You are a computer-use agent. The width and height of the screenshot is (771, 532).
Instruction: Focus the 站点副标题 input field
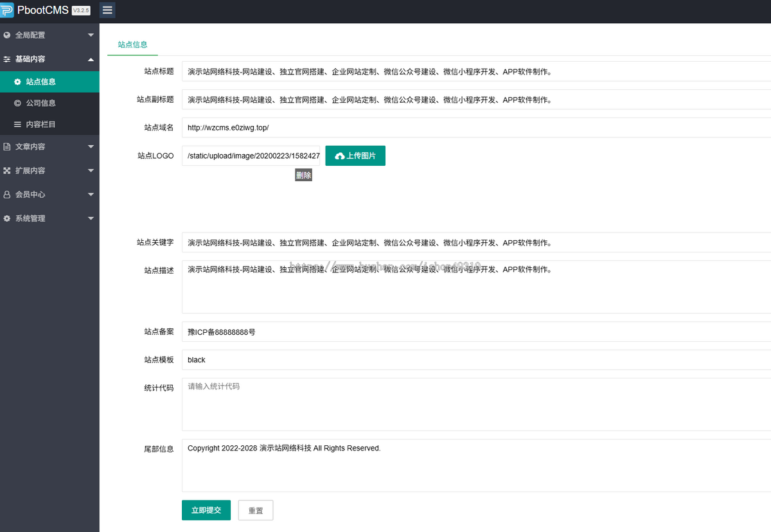(476, 100)
